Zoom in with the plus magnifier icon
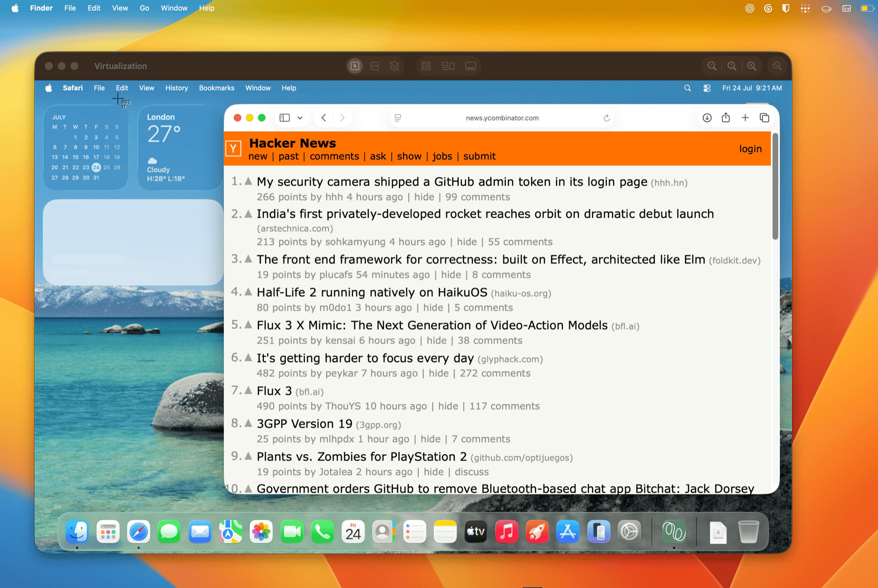 pos(752,66)
